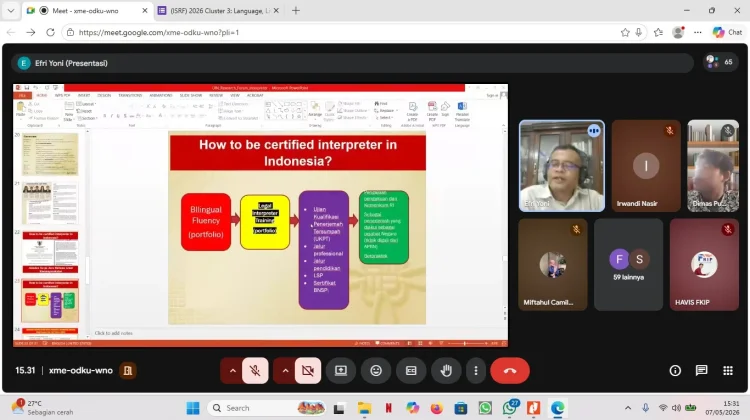750x420 pixels.
Task: Open Copilot Chat sidebar button
Action: tap(727, 33)
